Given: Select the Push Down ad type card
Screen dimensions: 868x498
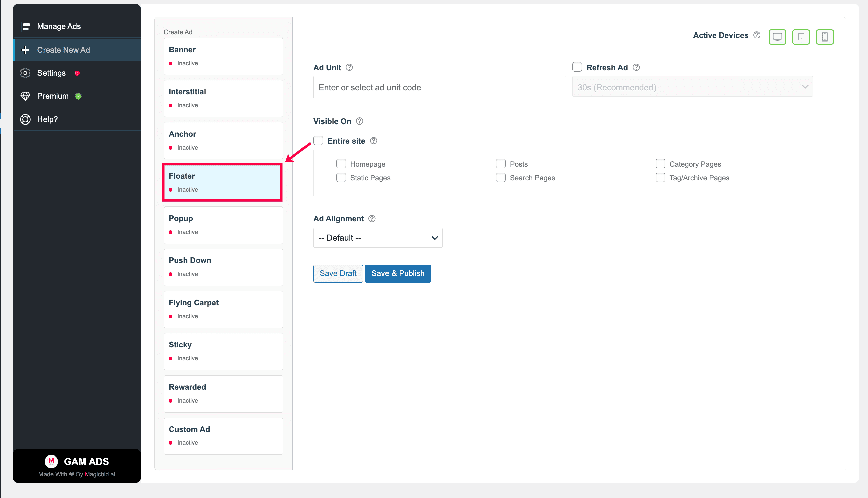Looking at the screenshot, I should click(x=223, y=267).
